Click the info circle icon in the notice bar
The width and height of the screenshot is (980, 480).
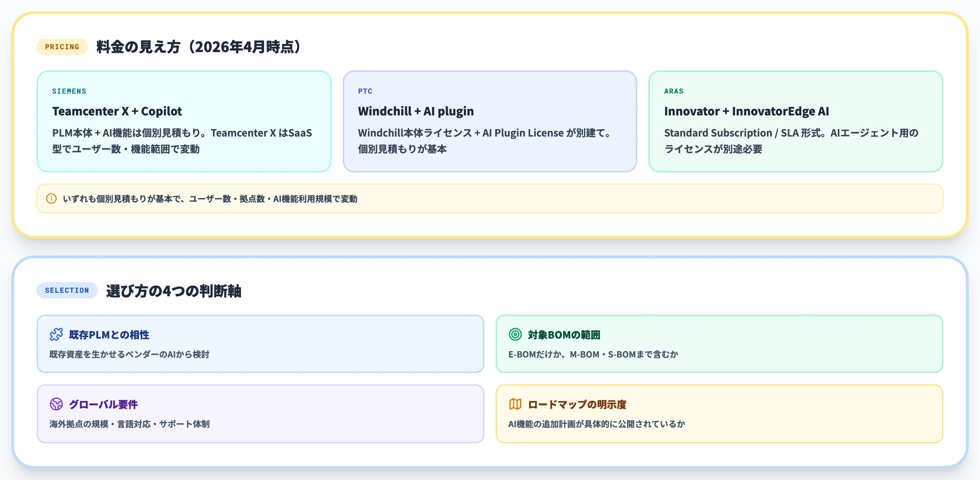[51, 198]
